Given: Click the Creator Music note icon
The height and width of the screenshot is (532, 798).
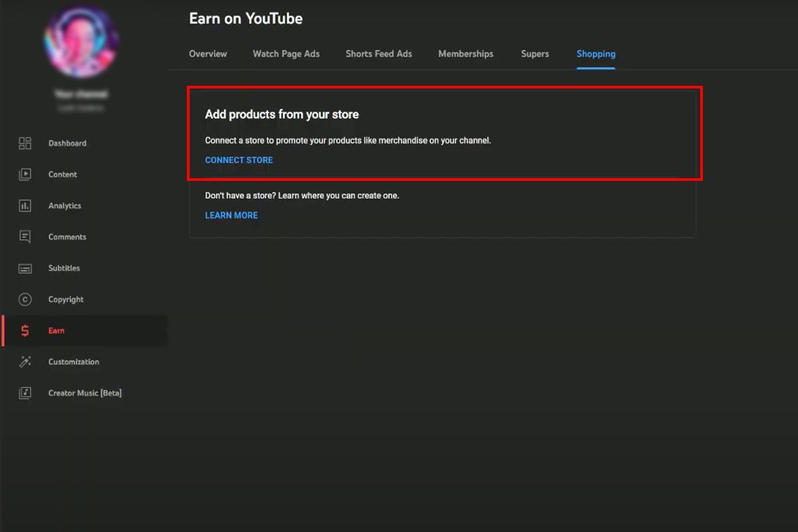Looking at the screenshot, I should (25, 393).
